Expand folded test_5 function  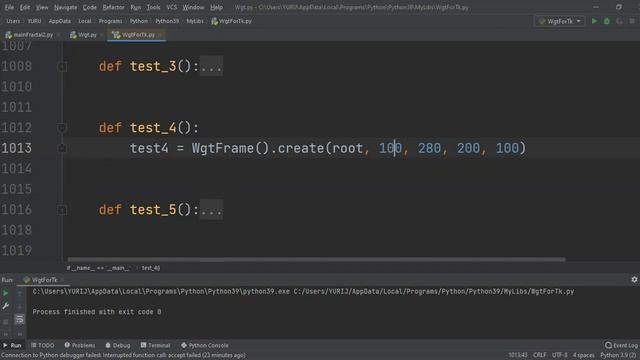62,210
